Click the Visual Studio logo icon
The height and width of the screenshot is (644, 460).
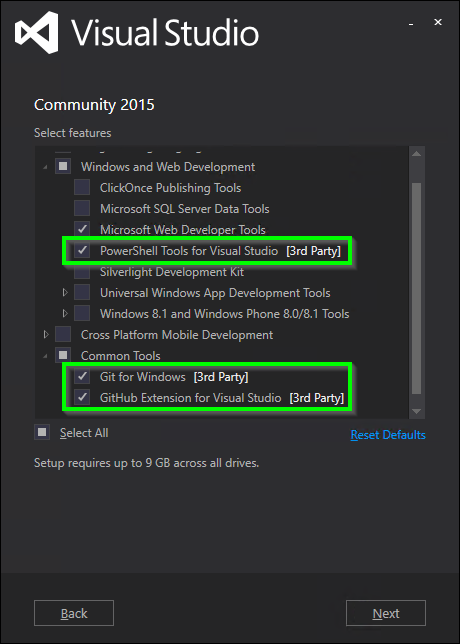tap(36, 32)
